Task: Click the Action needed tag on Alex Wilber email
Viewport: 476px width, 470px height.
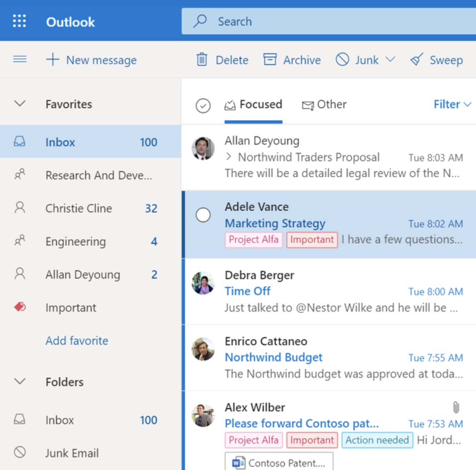Action: click(x=377, y=440)
